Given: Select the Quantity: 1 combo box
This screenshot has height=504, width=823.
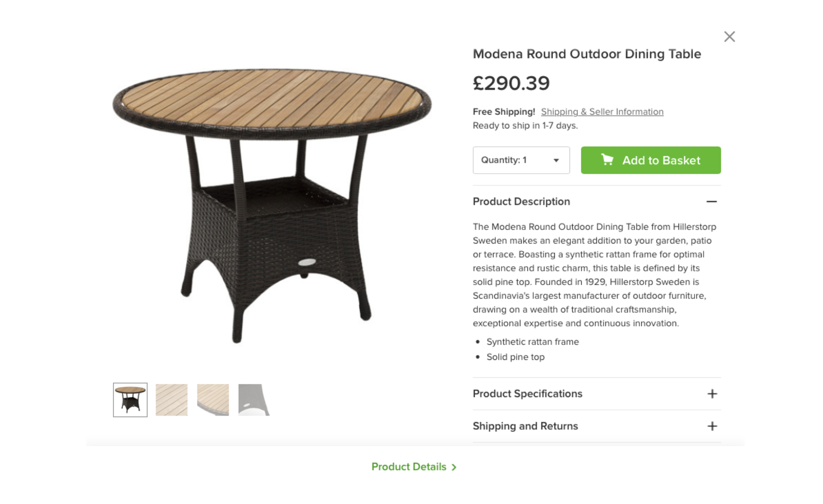Looking at the screenshot, I should (521, 160).
